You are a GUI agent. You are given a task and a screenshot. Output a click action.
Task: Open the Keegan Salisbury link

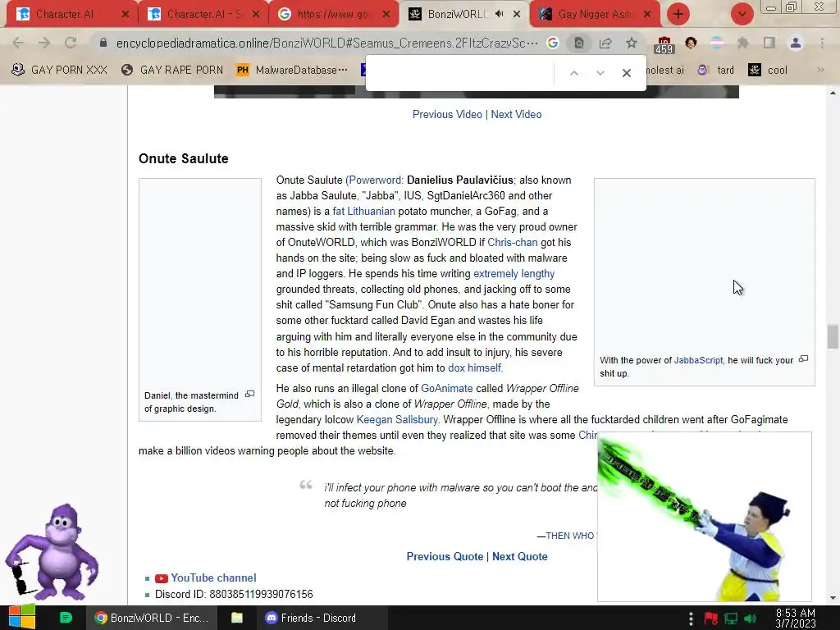[x=397, y=419]
